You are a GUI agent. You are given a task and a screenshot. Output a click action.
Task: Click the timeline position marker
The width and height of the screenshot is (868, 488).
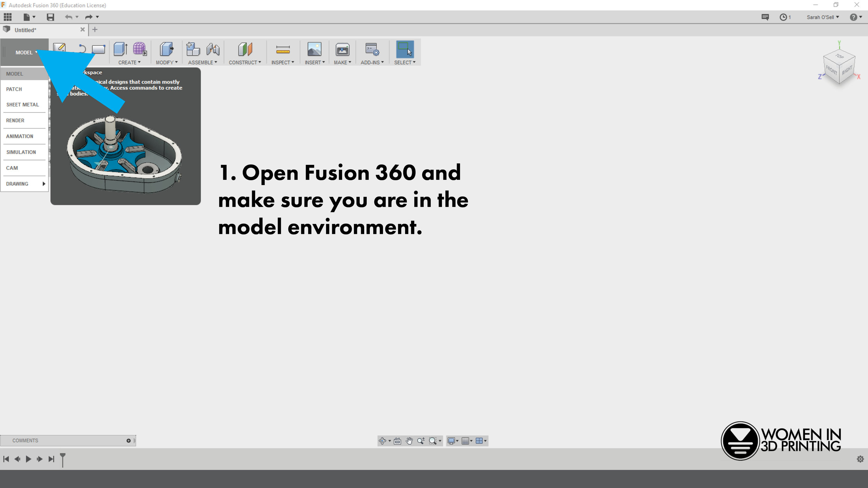(x=63, y=460)
